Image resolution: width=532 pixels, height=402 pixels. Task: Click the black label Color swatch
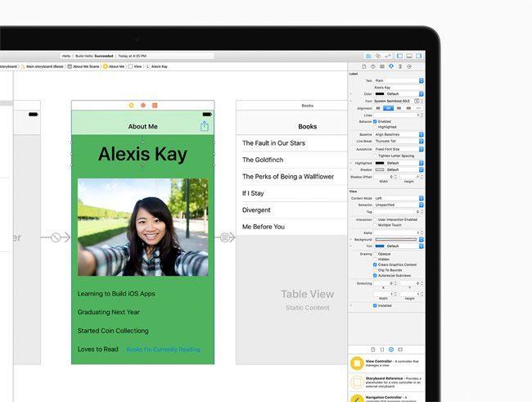click(x=380, y=93)
